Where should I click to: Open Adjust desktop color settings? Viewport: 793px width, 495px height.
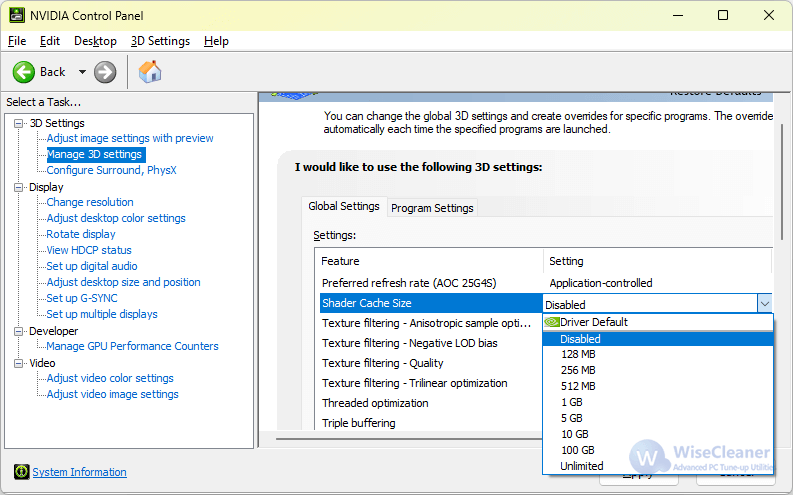click(116, 218)
